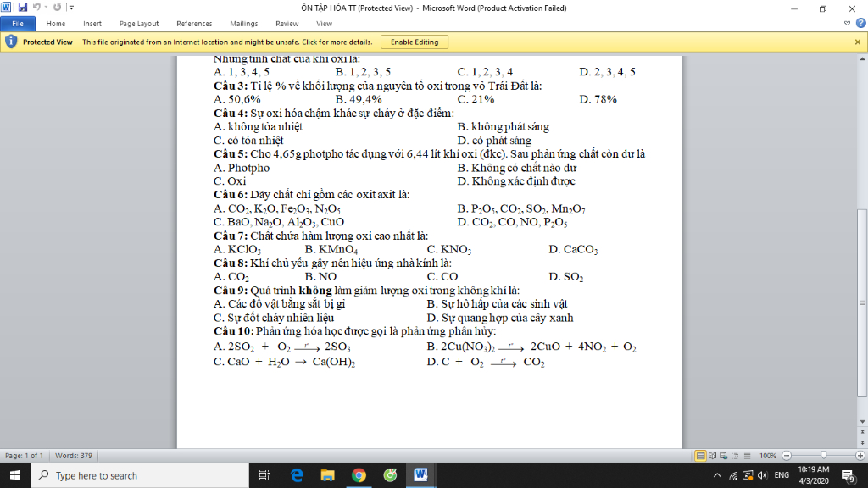Switch to Print Layout view
868x488 pixels.
(700, 456)
